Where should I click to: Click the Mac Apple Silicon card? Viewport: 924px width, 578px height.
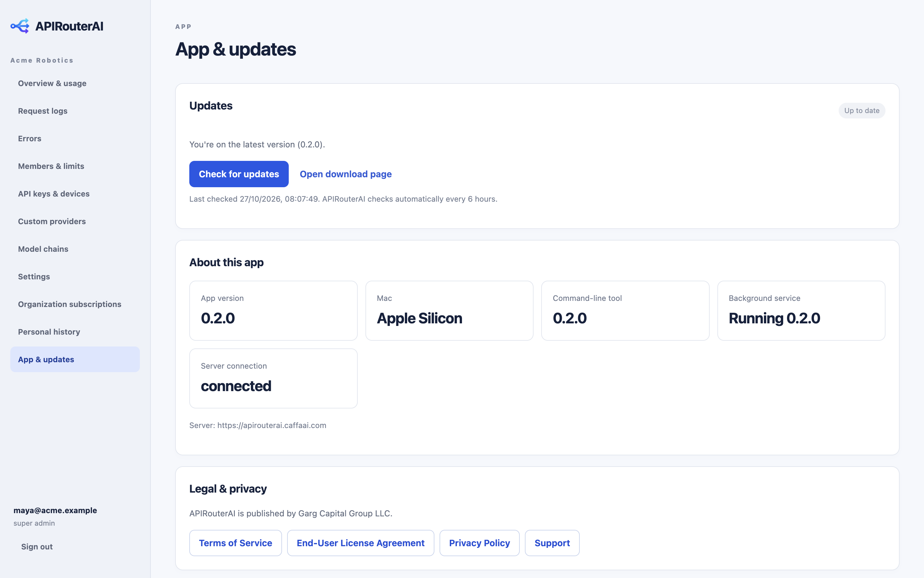click(x=449, y=311)
